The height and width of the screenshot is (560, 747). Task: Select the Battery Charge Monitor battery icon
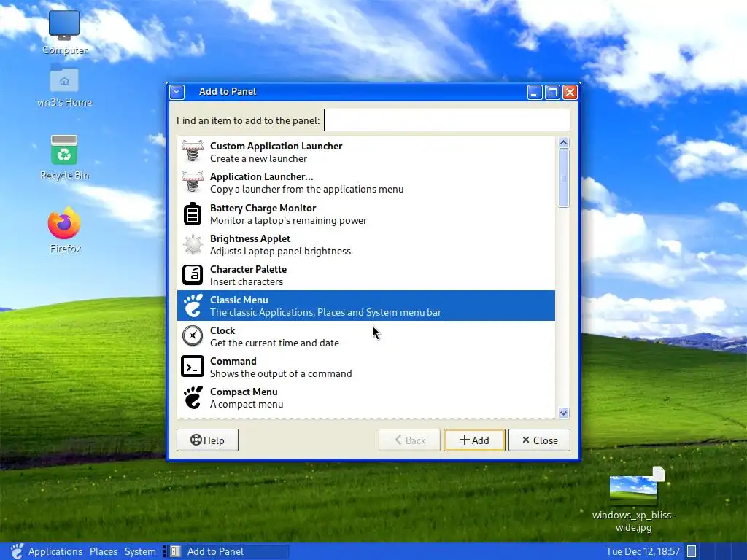[193, 214]
